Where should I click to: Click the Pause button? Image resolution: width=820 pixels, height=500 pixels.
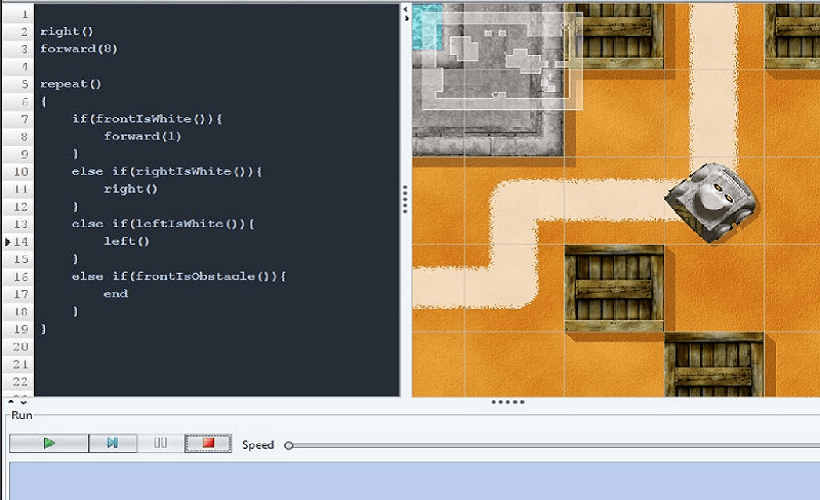click(160, 443)
